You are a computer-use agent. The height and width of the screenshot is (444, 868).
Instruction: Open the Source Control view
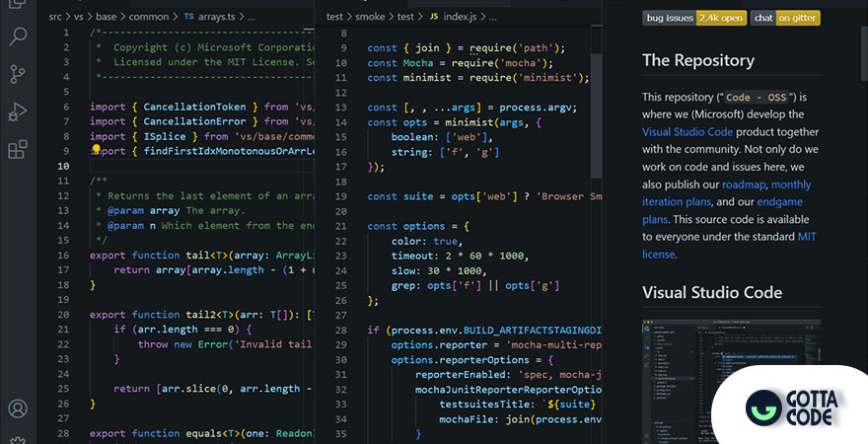point(18,74)
